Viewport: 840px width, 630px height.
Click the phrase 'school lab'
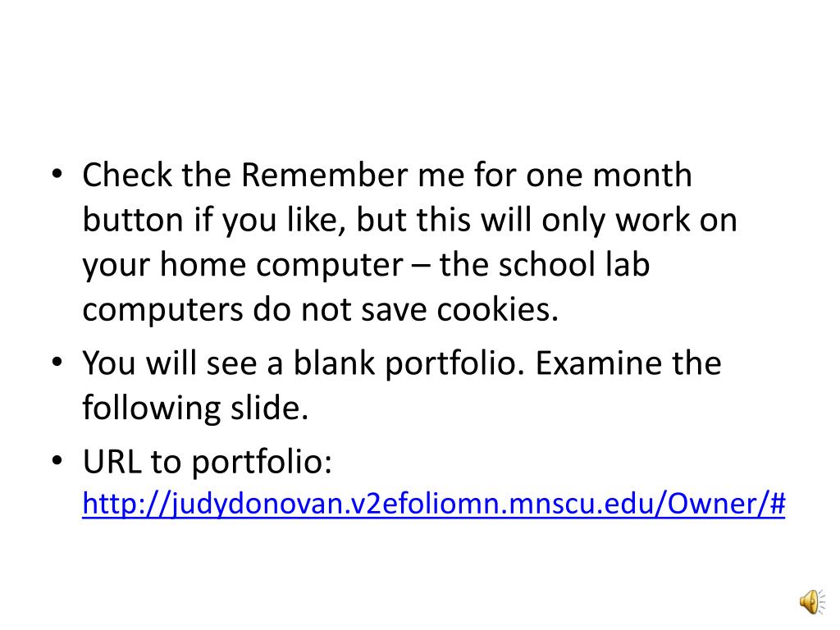[x=574, y=265]
